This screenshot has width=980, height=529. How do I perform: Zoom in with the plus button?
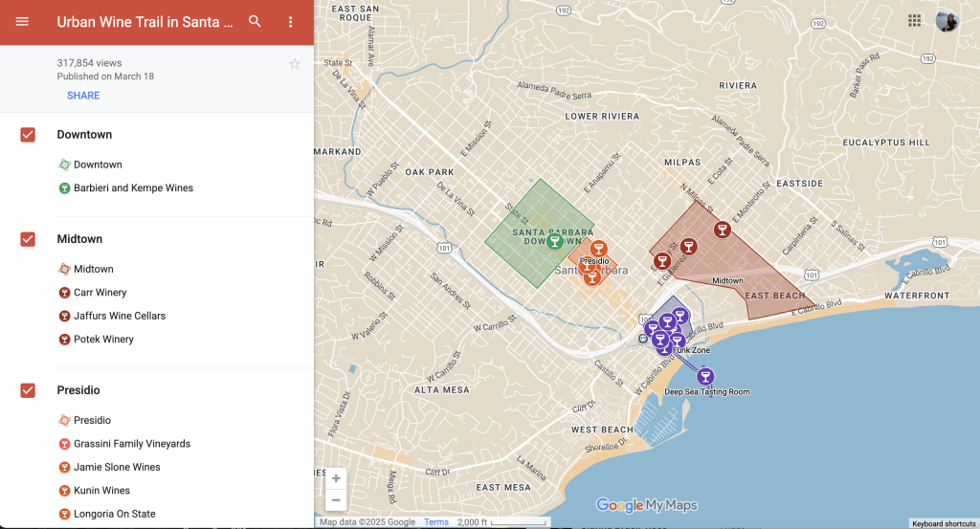336,478
